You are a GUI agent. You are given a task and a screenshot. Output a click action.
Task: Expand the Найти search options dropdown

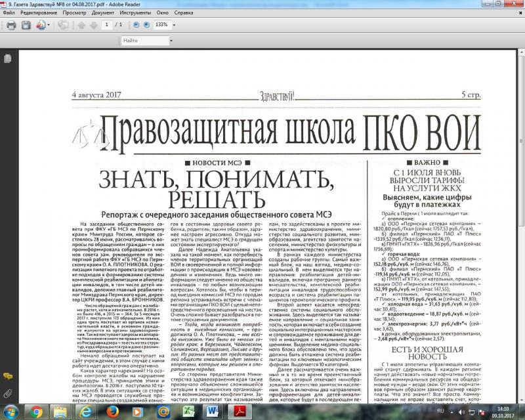point(171,41)
